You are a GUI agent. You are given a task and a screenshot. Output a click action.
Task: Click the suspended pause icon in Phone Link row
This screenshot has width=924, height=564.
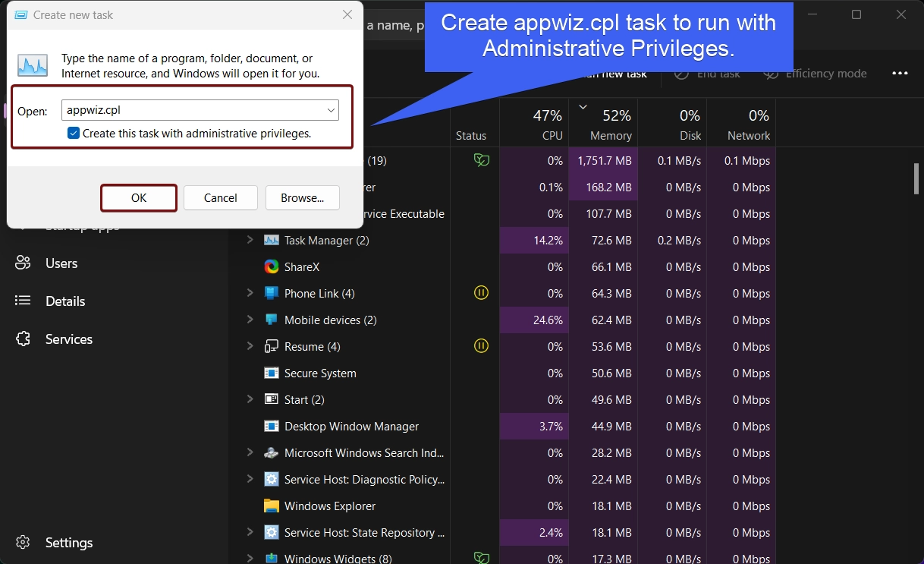(x=481, y=293)
